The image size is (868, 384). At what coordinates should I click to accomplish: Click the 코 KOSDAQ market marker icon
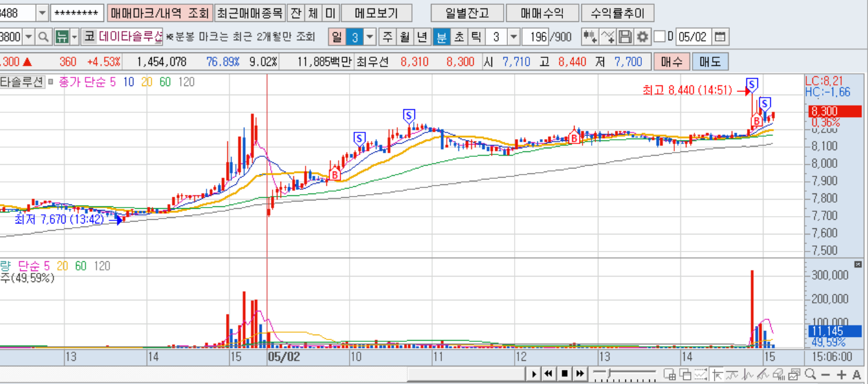coord(89,37)
